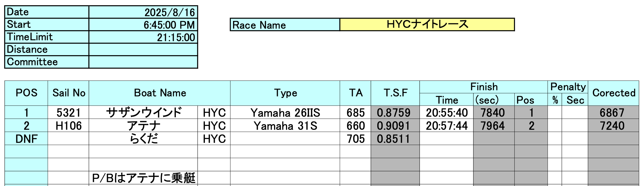Click the note cell P/Bはアテナに乗艇

(144, 178)
